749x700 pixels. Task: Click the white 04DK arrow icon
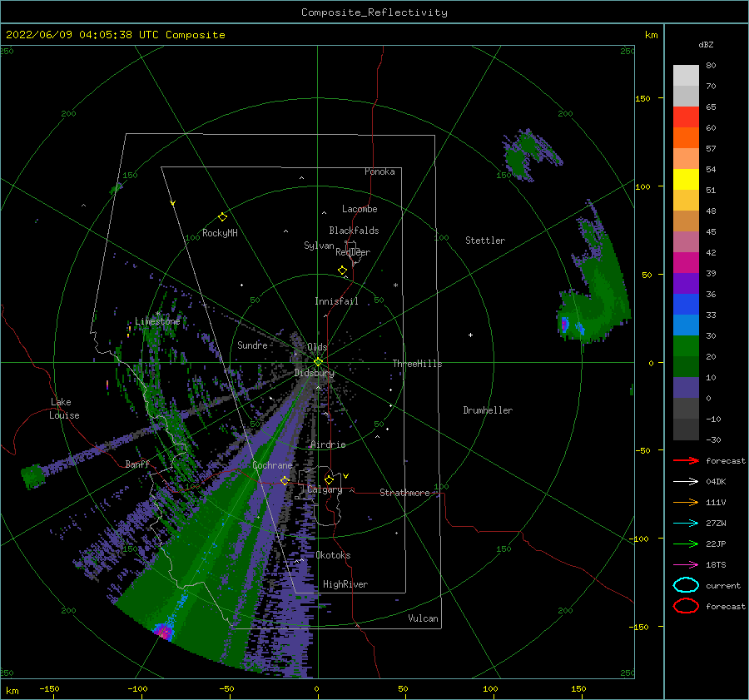(x=686, y=482)
